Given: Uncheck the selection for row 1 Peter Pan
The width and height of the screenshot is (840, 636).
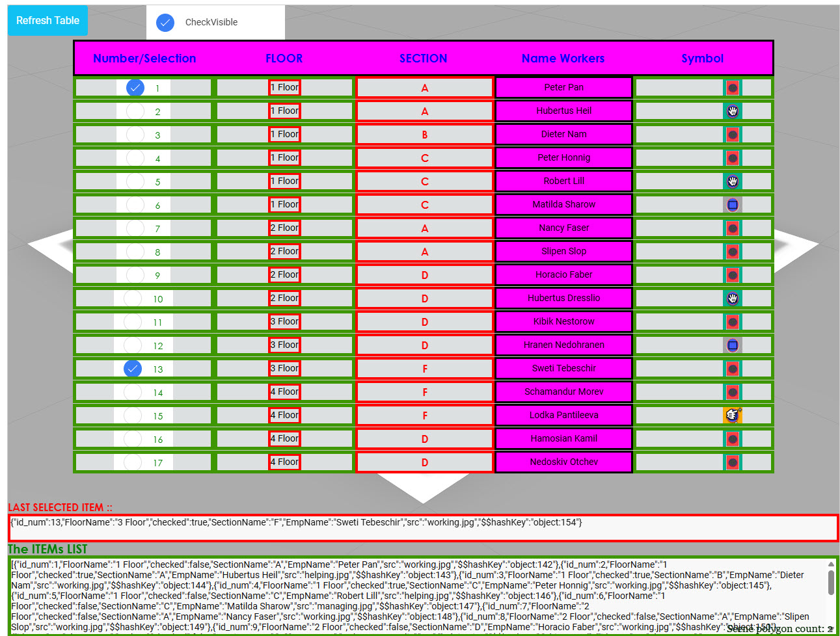Looking at the screenshot, I should (x=135, y=87).
